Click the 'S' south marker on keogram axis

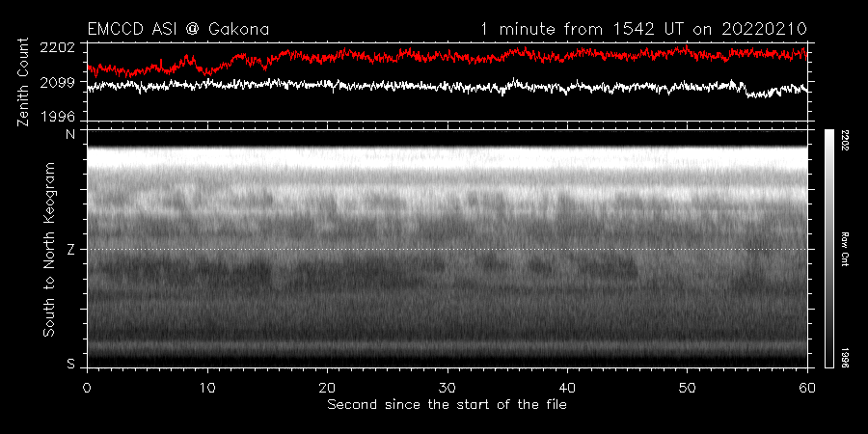pyautogui.click(x=70, y=364)
